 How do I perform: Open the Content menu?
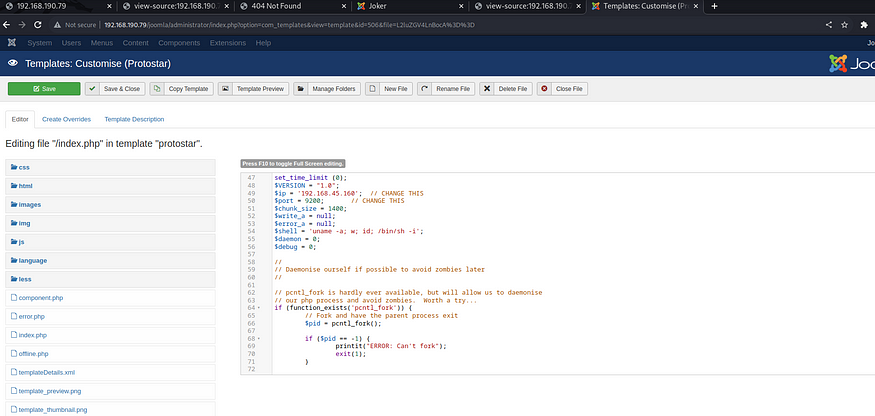136,43
